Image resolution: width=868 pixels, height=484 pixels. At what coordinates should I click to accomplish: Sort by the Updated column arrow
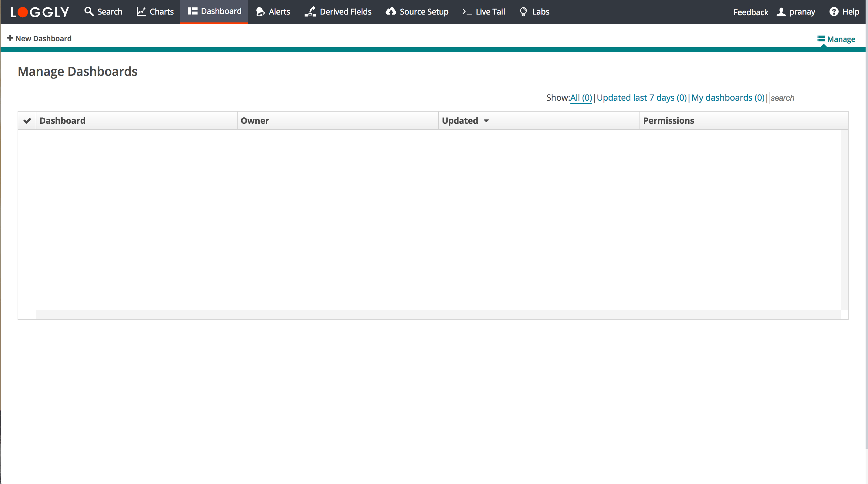(486, 121)
